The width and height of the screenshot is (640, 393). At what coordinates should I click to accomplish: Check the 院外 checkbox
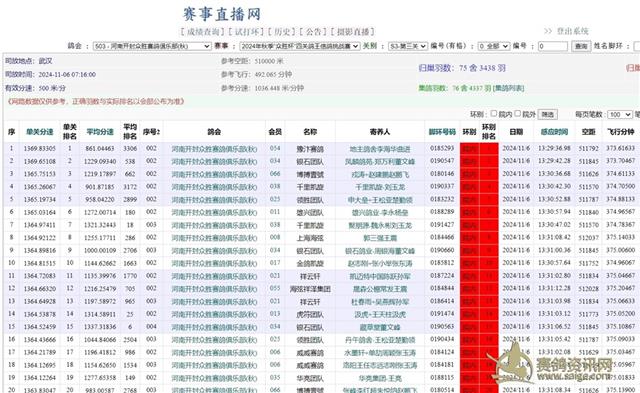(518, 113)
